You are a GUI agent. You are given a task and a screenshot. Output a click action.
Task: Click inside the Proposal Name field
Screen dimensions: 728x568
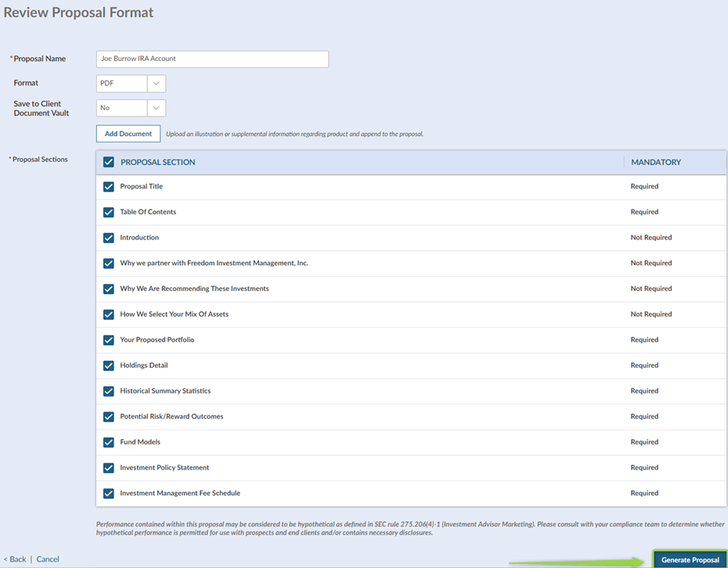pyautogui.click(x=211, y=59)
